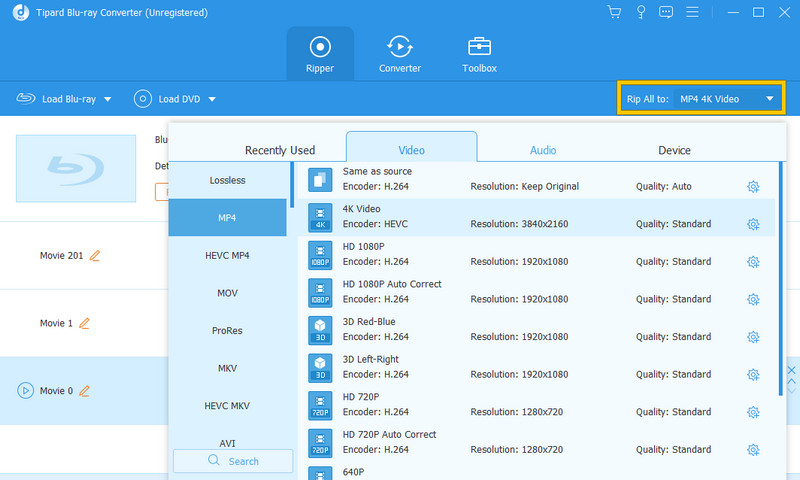800x480 pixels.
Task: Choose the HEVC MKV format category
Action: click(x=228, y=406)
